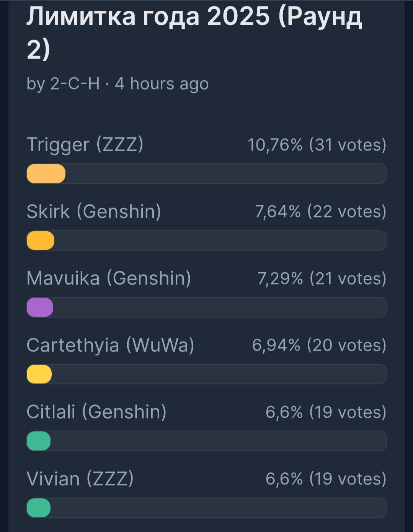
Task: Click Cartethyia's 6,94% (20 votes) text
Action: 319,345
